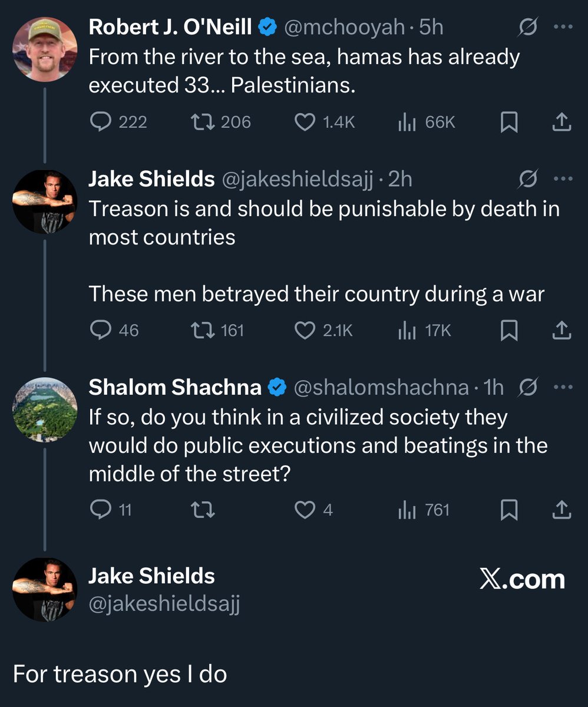Viewport: 588px width, 707px height.
Task: Open more options on O'Neill's post
Action: coord(564,27)
